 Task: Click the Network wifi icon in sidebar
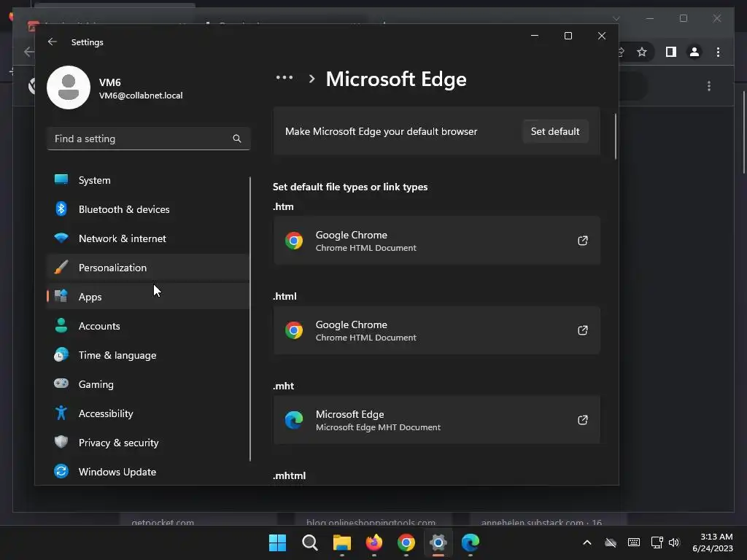point(61,238)
